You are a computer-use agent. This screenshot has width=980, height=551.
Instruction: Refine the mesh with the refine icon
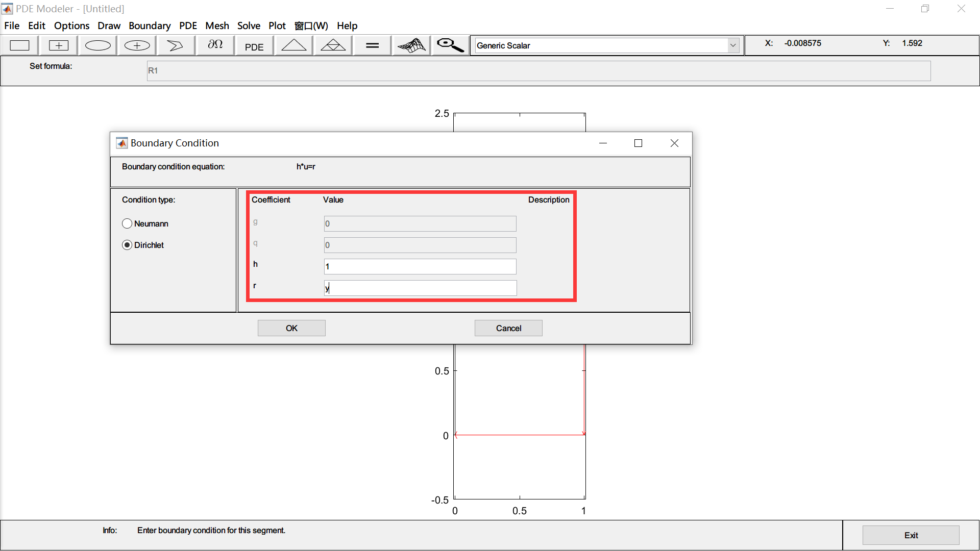click(333, 45)
